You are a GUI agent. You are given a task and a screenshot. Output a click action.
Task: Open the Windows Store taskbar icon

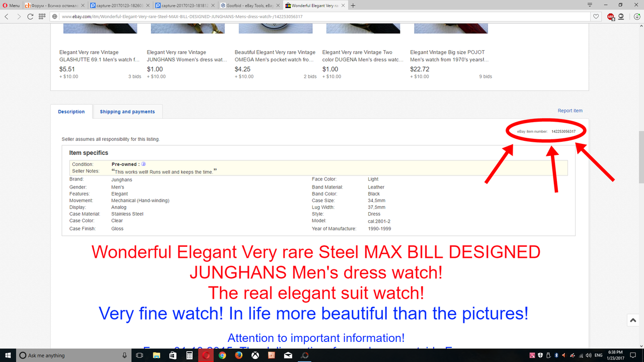173,355
